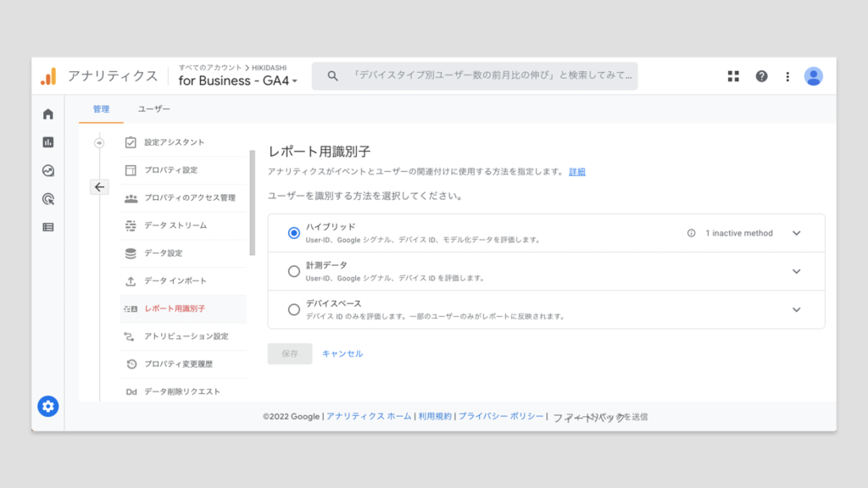The height and width of the screenshot is (488, 868).
Task: Select the ハイブリッド radio button
Action: pyautogui.click(x=293, y=233)
